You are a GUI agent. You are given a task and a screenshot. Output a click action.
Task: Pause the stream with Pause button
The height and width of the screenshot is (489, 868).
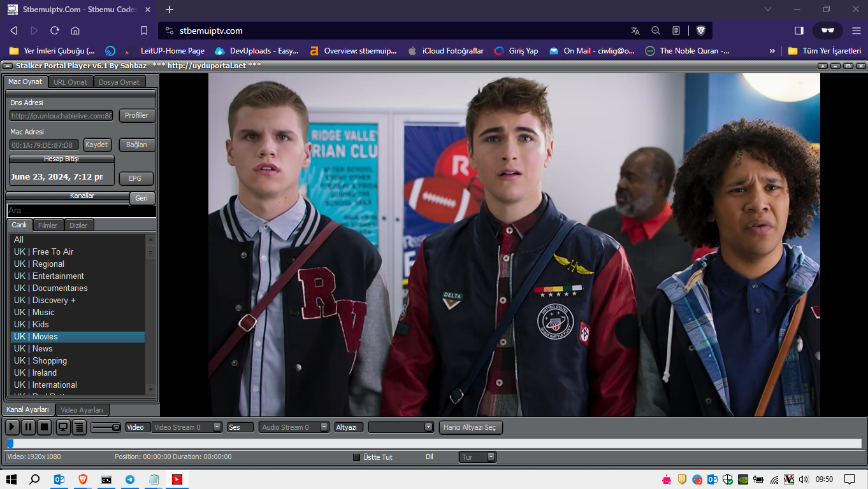(x=28, y=427)
